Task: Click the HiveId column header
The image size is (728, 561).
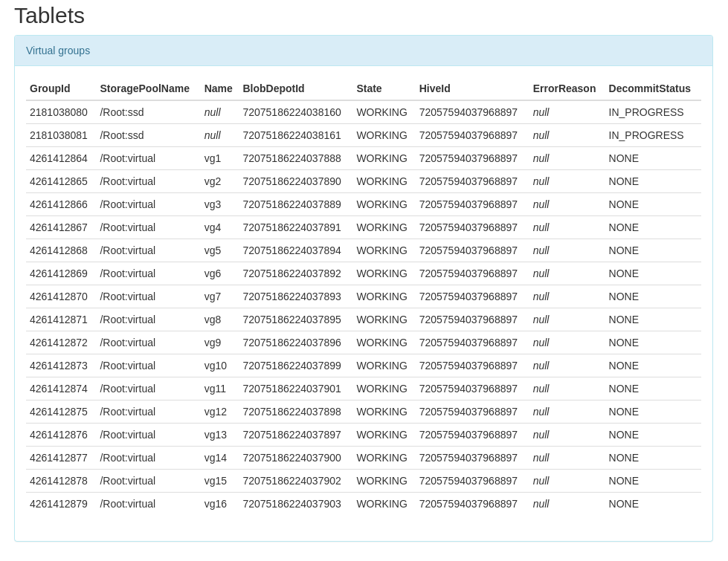Action: tap(434, 88)
